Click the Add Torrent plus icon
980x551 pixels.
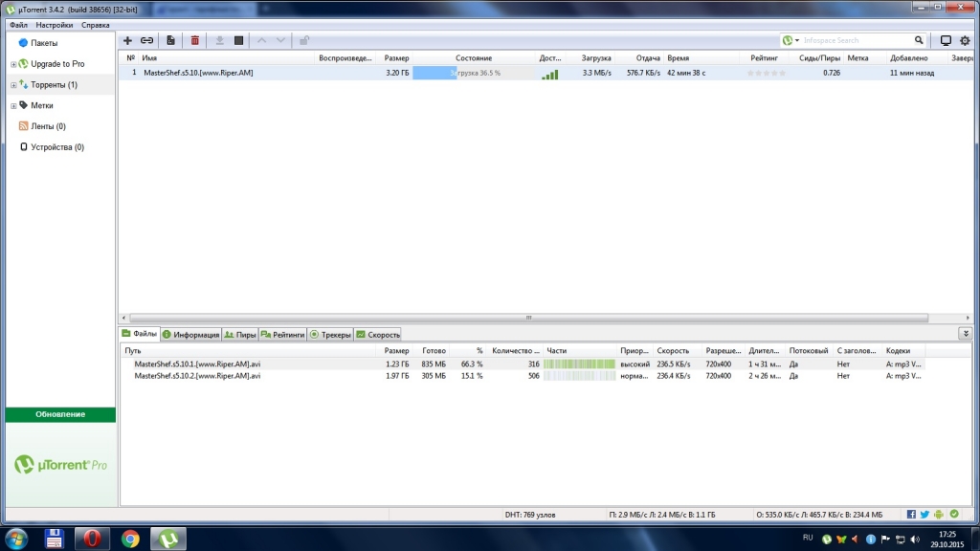pyautogui.click(x=128, y=41)
